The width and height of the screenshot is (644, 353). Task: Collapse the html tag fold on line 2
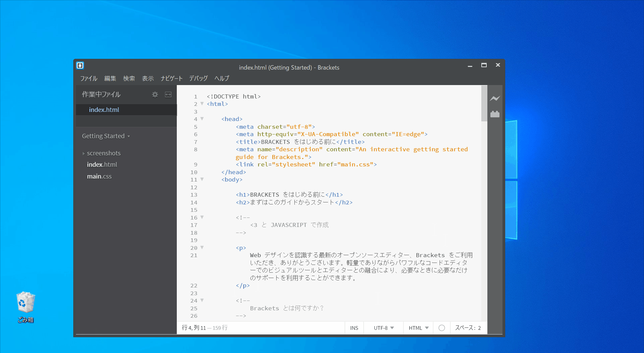click(x=202, y=104)
